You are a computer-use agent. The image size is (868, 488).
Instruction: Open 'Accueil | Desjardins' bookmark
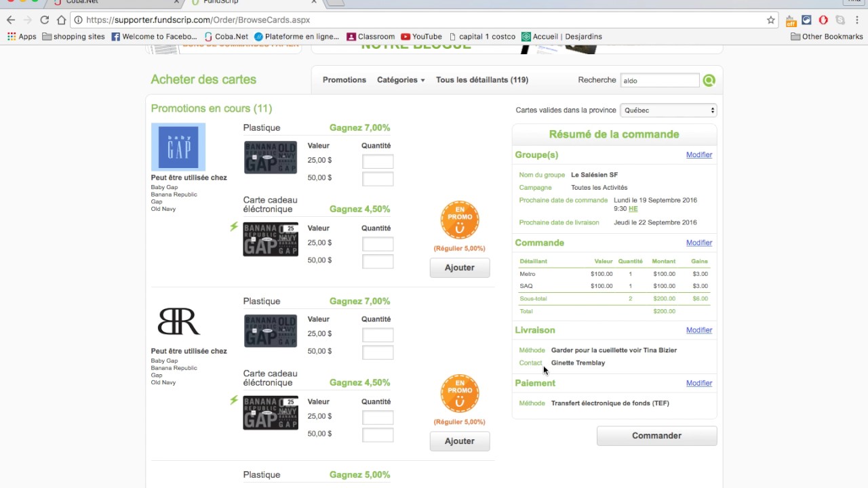561,37
